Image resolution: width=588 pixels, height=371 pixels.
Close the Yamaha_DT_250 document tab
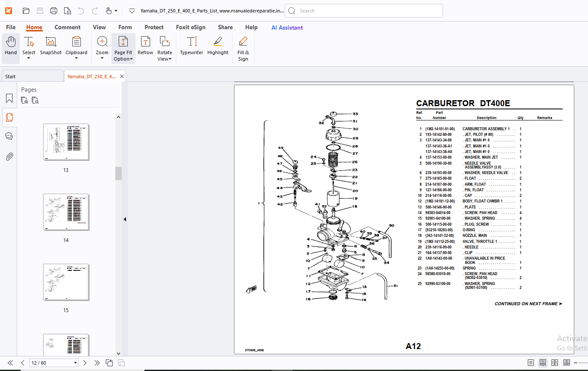pos(122,77)
